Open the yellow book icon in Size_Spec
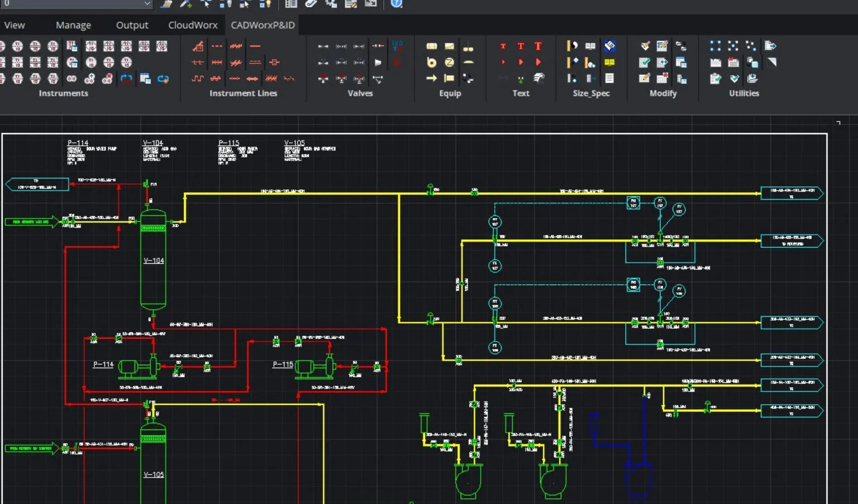 (x=609, y=63)
